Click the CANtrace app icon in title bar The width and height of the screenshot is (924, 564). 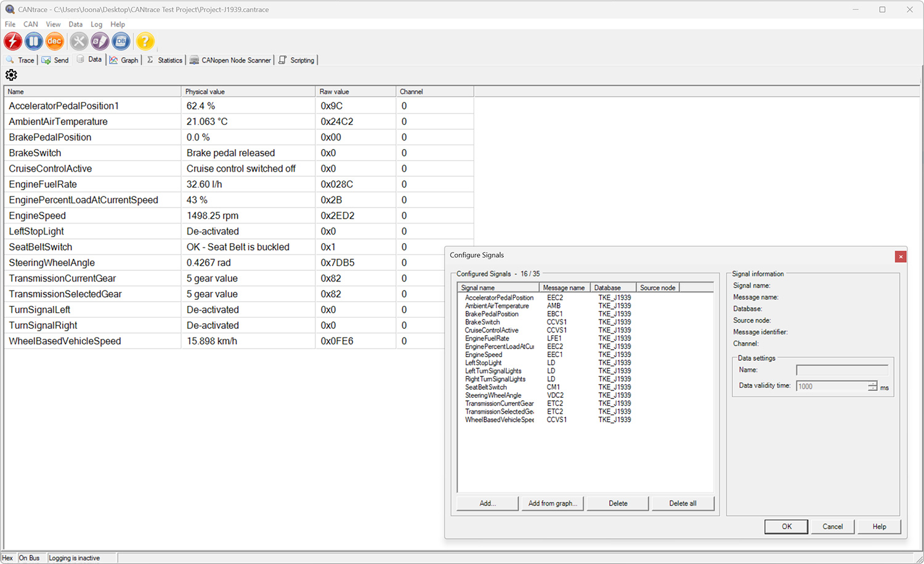pyautogui.click(x=10, y=9)
